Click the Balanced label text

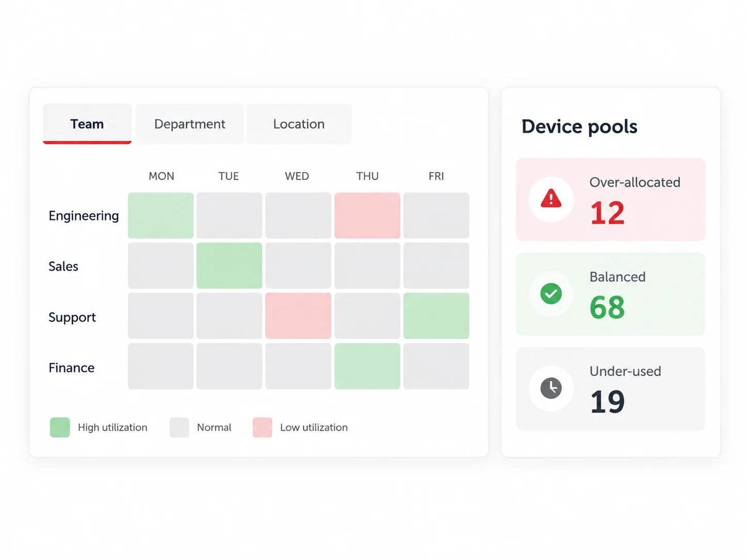(x=618, y=277)
